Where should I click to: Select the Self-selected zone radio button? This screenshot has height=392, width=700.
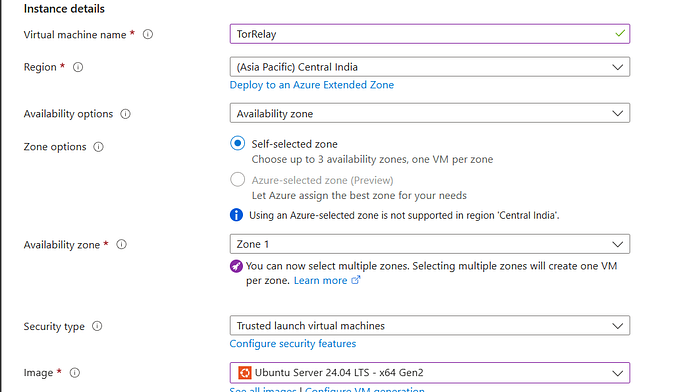(238, 143)
